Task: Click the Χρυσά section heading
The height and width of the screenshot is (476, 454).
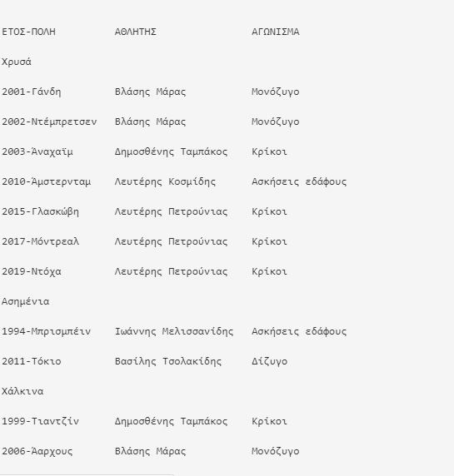Action: click(17, 62)
